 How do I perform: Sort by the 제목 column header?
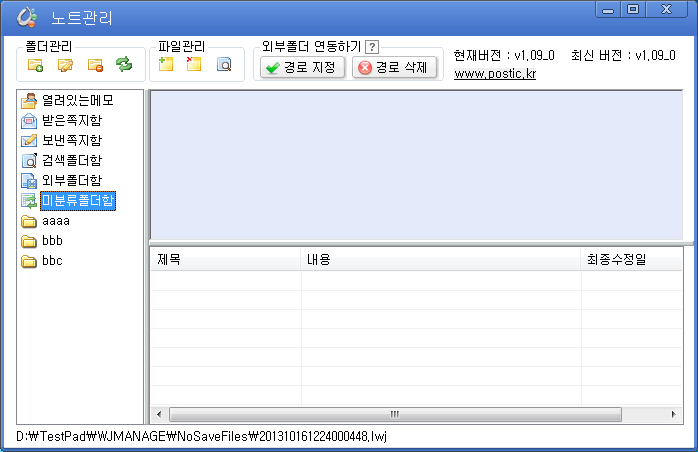click(x=226, y=259)
